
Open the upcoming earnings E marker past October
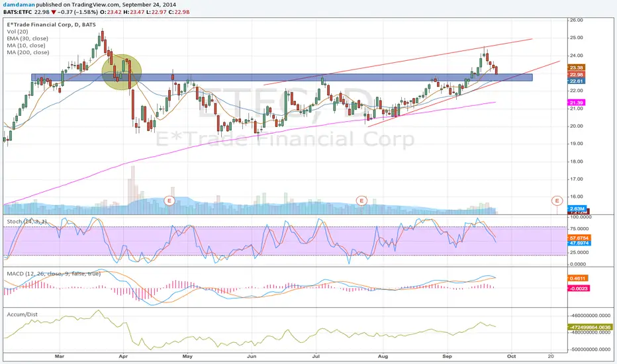pos(557,201)
